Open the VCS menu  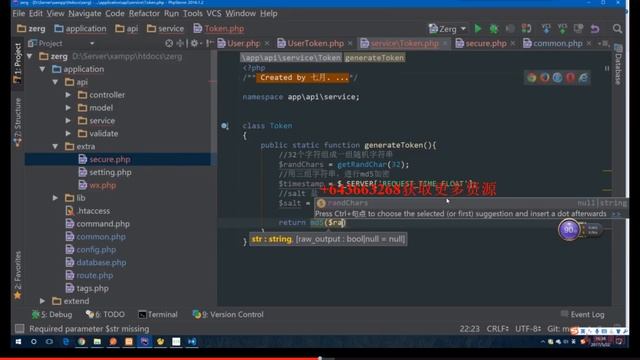(213, 13)
